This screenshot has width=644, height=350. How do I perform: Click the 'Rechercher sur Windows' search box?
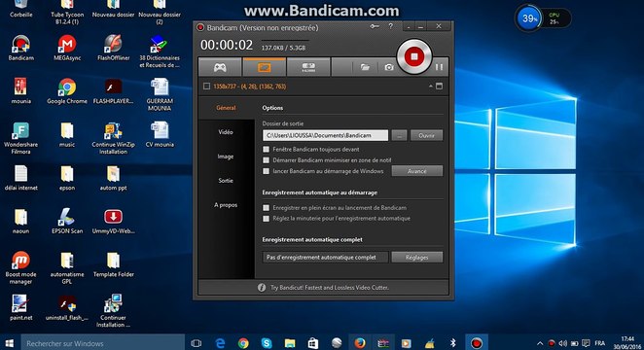pyautogui.click(x=102, y=343)
